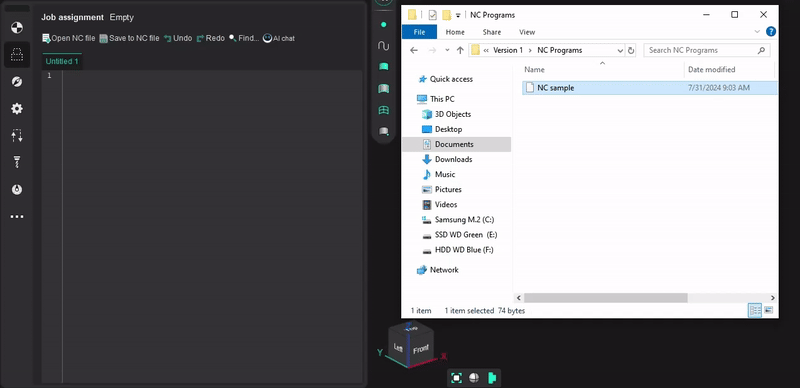The width and height of the screenshot is (800, 388).
Task: Open Documents in navigation pane
Action: [x=456, y=144]
